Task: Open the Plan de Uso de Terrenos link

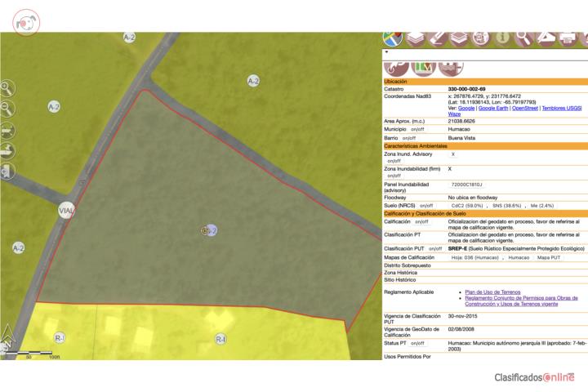Action: [x=492, y=292]
